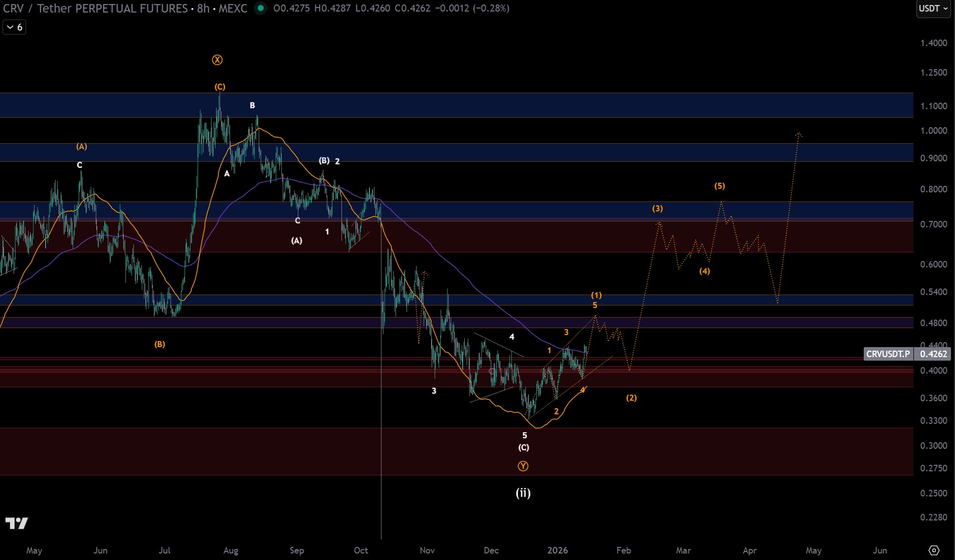Click the CRV / Tether PERPETUAL FUTURES title
This screenshot has height=560, width=955.
click(x=95, y=9)
